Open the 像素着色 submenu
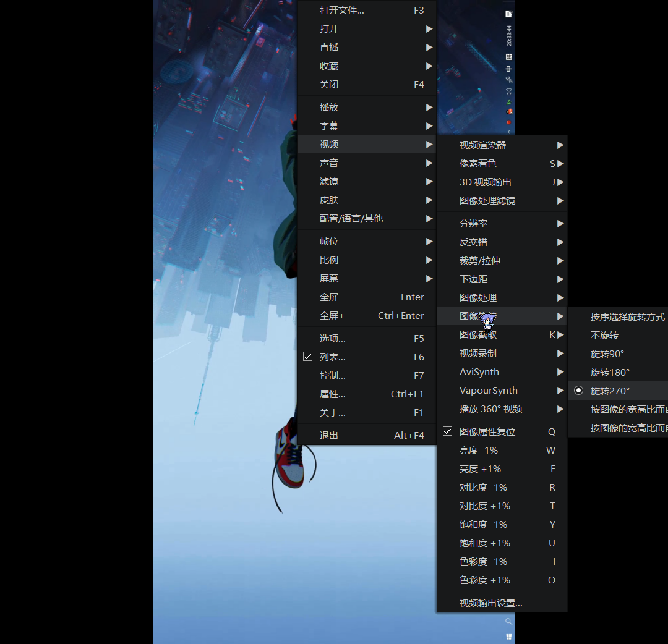This screenshot has height=644, width=668. (x=502, y=164)
